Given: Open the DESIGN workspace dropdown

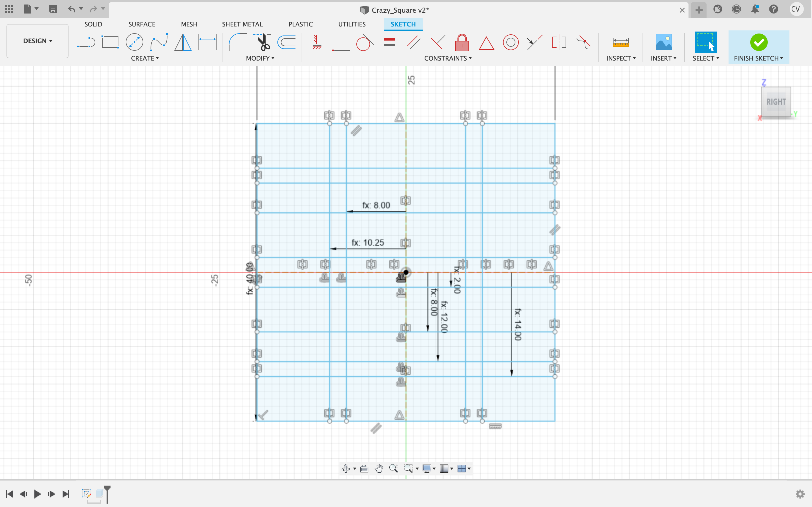Looking at the screenshot, I should (37, 41).
